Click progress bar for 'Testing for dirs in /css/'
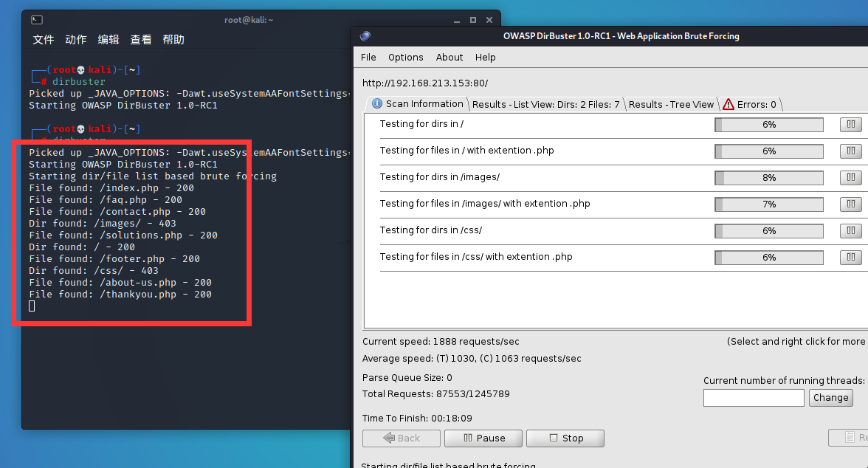 pos(769,231)
